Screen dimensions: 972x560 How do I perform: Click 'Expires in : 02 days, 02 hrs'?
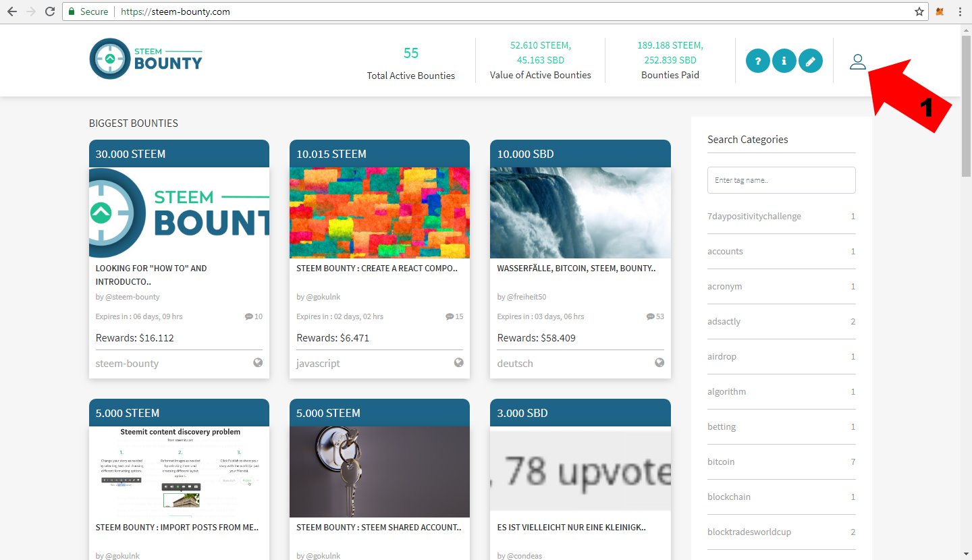[340, 316]
